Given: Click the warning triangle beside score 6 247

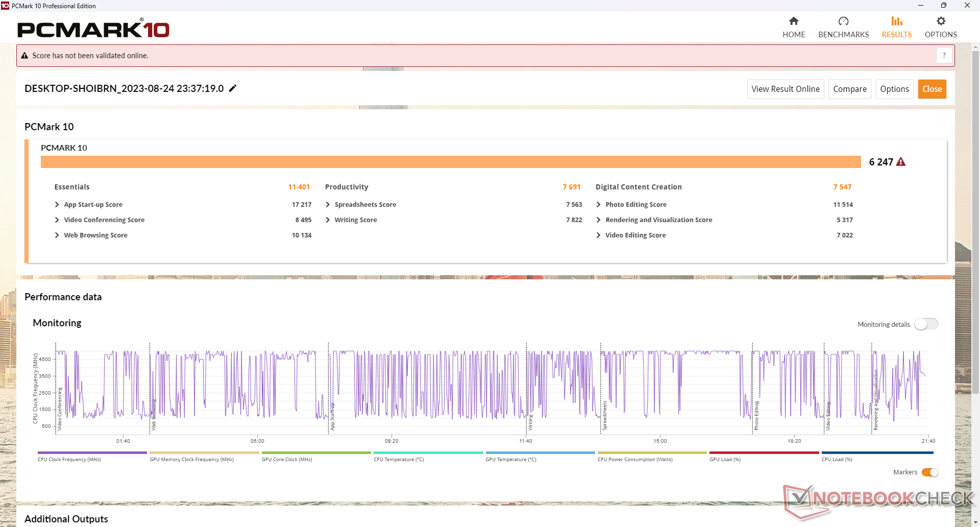Looking at the screenshot, I should (901, 162).
